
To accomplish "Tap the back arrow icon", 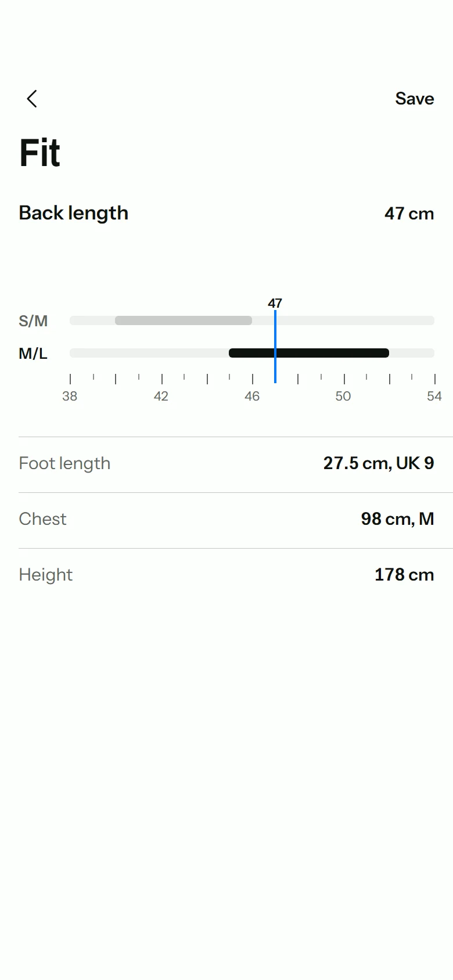I will [32, 99].
